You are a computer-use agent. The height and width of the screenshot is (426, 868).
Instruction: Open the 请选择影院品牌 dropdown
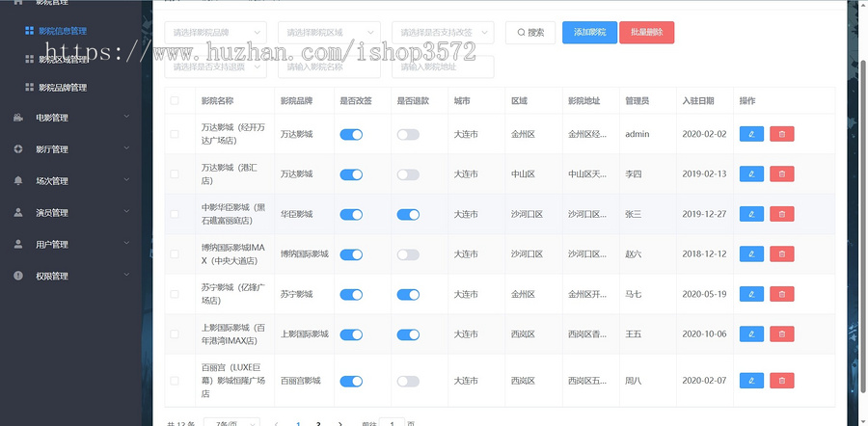pyautogui.click(x=215, y=32)
